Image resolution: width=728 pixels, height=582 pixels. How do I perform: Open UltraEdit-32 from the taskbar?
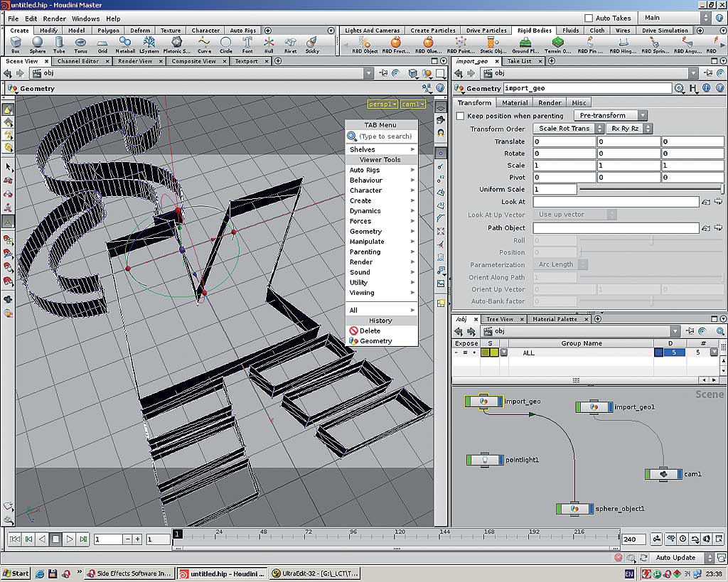[316, 573]
